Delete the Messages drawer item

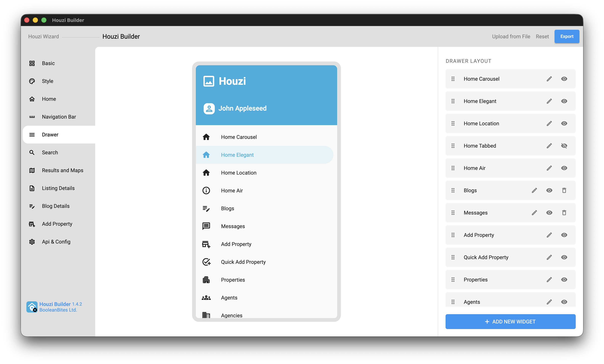[x=564, y=212]
